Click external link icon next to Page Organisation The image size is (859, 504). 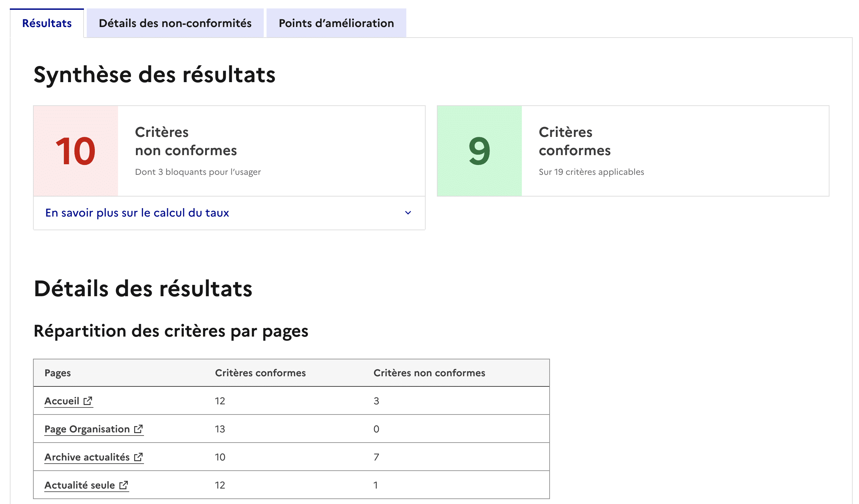[138, 429]
